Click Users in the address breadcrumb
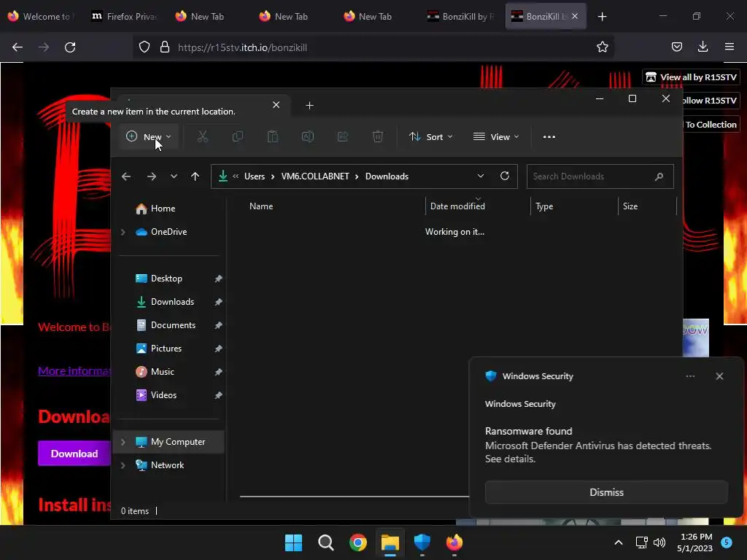 pyautogui.click(x=255, y=176)
